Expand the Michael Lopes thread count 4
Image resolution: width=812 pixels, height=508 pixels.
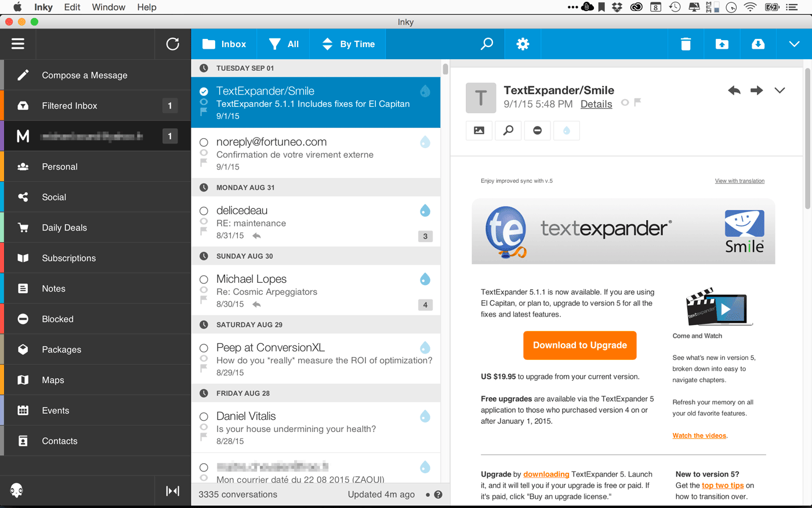click(x=425, y=305)
